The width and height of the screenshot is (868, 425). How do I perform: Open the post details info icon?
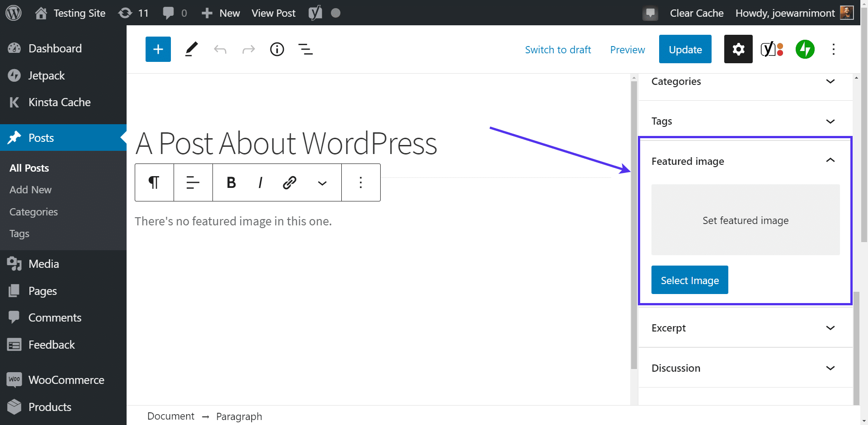coord(277,49)
